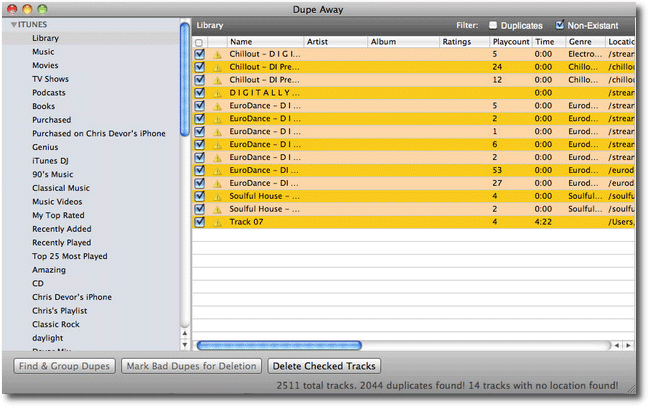Sort table by Album column header

404,42
